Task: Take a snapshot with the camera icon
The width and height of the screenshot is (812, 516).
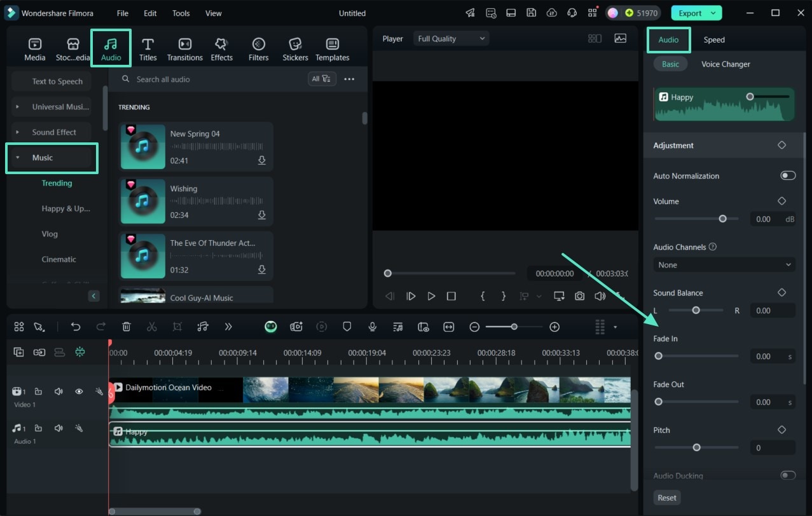Action: click(x=579, y=296)
